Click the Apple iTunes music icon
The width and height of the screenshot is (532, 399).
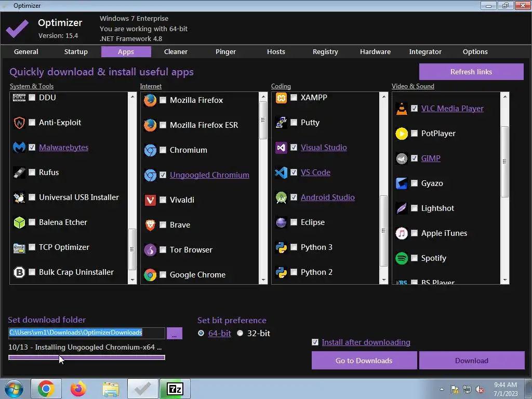(402, 233)
